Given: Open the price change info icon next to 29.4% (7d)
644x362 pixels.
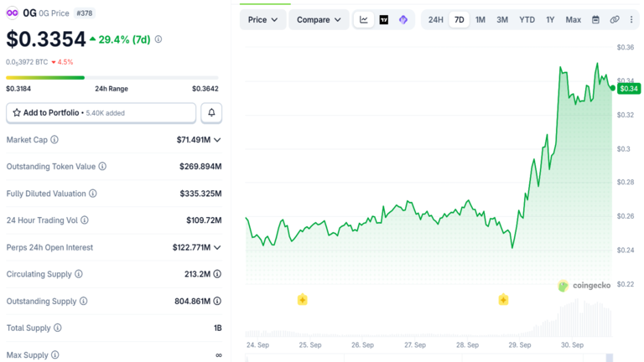Looking at the screenshot, I should click(158, 39).
